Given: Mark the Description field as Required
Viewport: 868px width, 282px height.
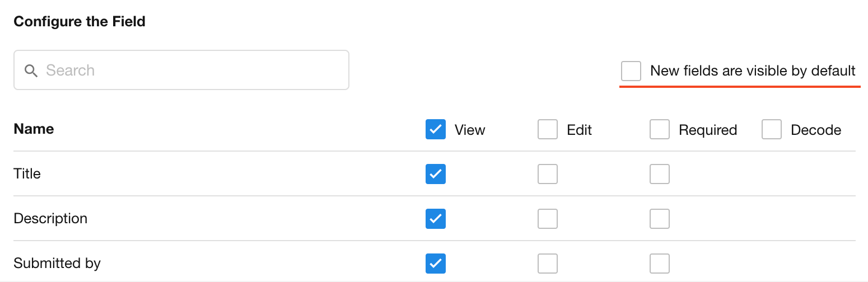Looking at the screenshot, I should click(660, 219).
